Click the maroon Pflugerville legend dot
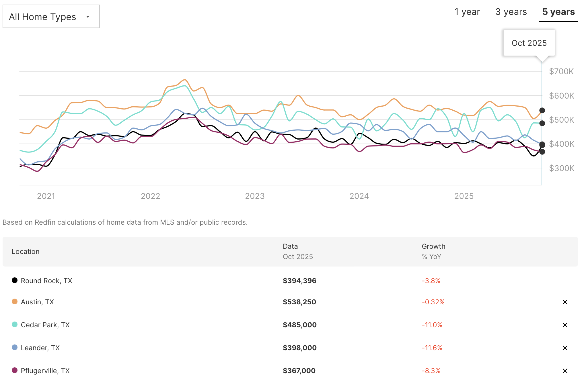 pos(15,370)
